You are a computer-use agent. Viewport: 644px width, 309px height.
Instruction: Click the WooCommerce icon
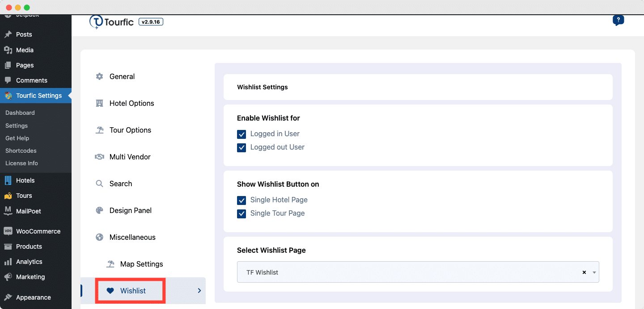(x=8, y=231)
